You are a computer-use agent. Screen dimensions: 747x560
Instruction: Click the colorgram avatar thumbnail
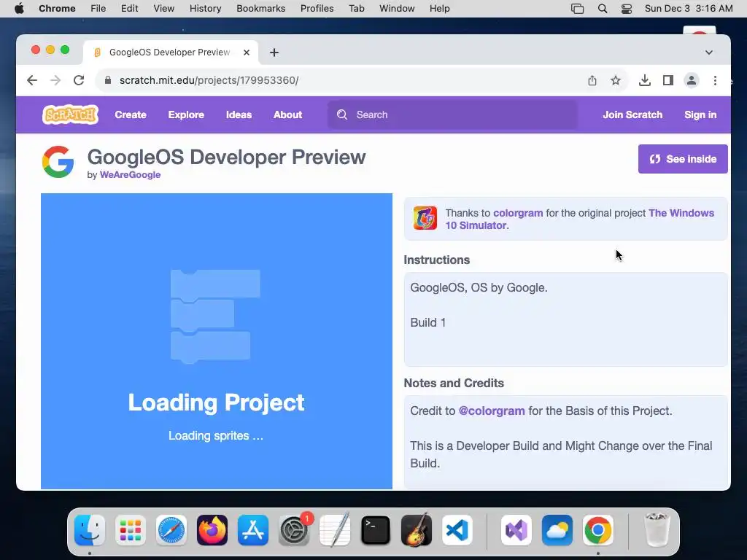coord(425,218)
